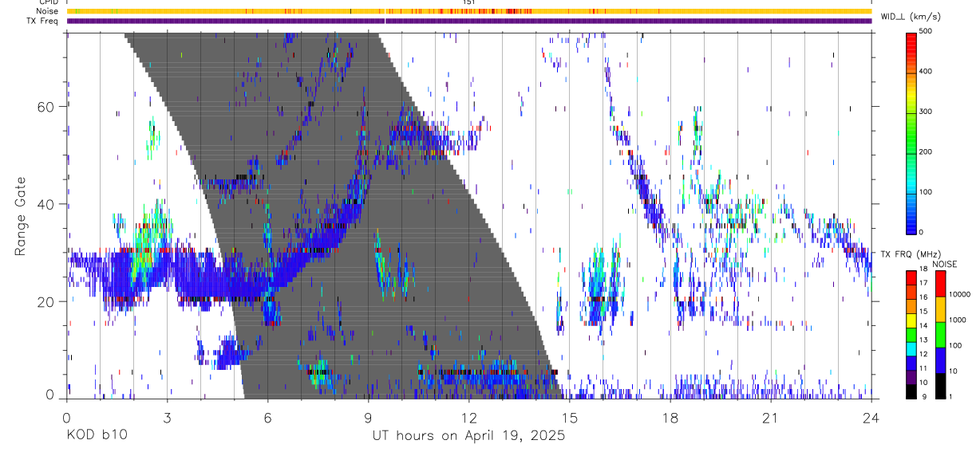Click the 'WID⊥ (km/s)' legend title
The image size is (980, 452).
[x=912, y=17]
